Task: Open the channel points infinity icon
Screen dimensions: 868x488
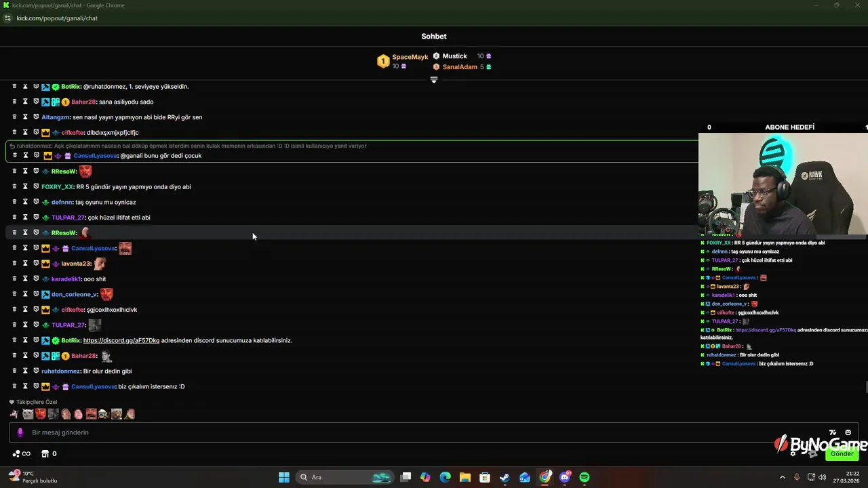Action: 22,453
